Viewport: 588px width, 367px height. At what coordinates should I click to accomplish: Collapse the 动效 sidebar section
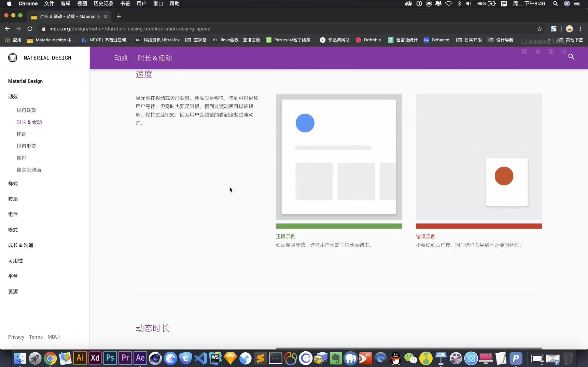13,96
